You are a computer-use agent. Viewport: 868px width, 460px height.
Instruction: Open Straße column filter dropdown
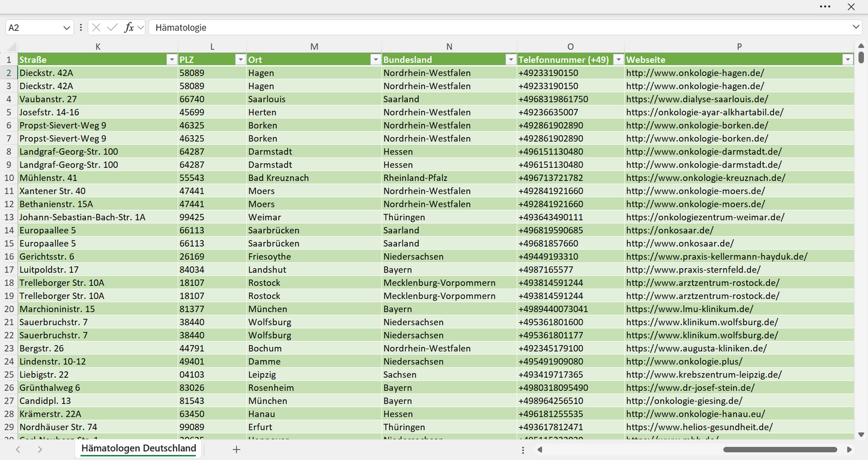tap(171, 60)
